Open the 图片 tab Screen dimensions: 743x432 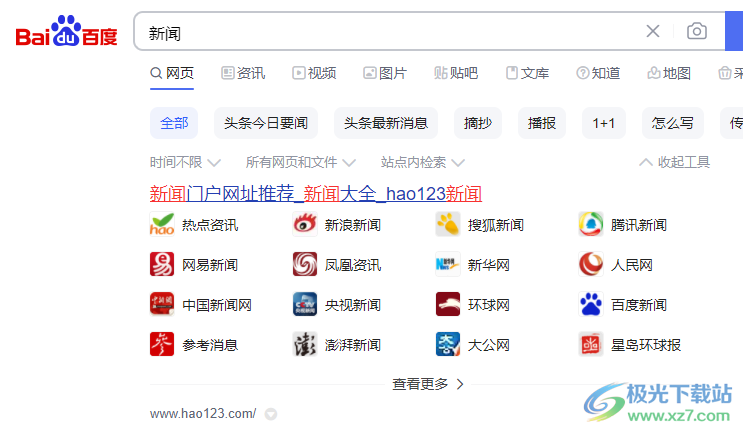[385, 73]
